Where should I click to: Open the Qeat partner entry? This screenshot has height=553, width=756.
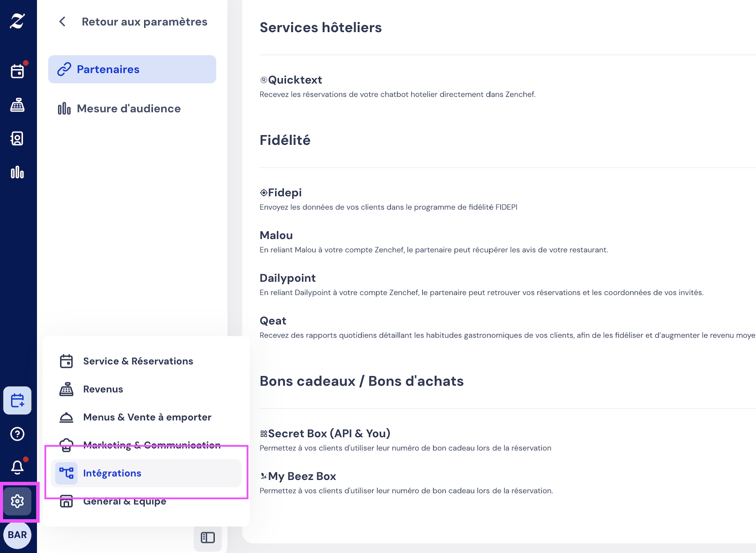click(x=273, y=321)
